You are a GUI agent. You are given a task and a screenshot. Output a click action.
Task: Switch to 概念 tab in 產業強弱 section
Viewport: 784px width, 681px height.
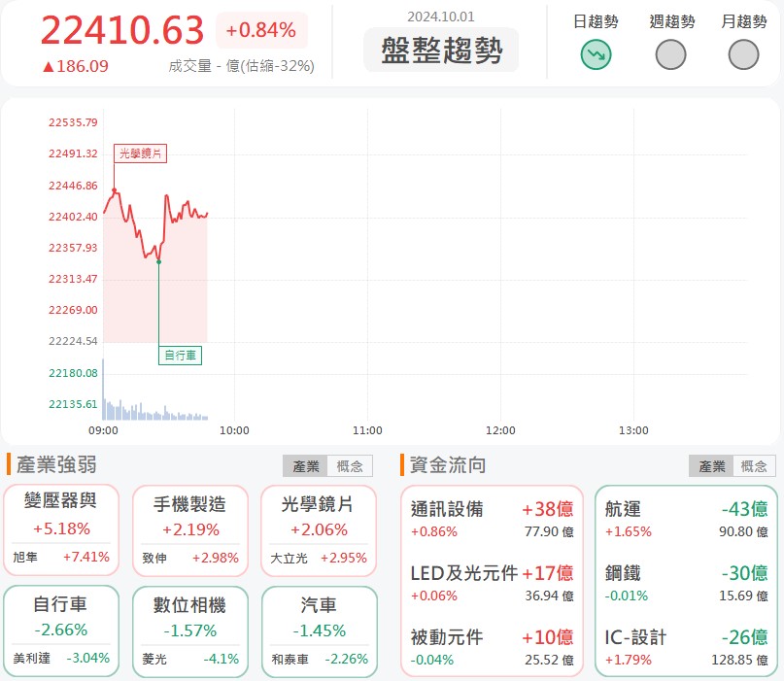coord(350,466)
